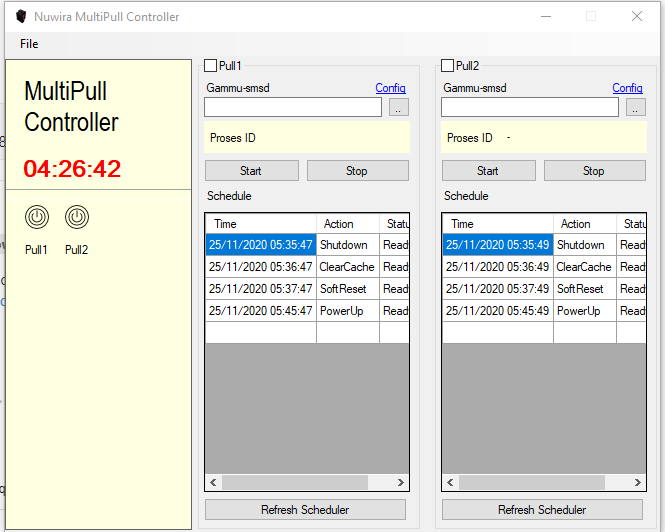Stop the Pull2 process
The width and height of the screenshot is (665, 532).
click(595, 171)
